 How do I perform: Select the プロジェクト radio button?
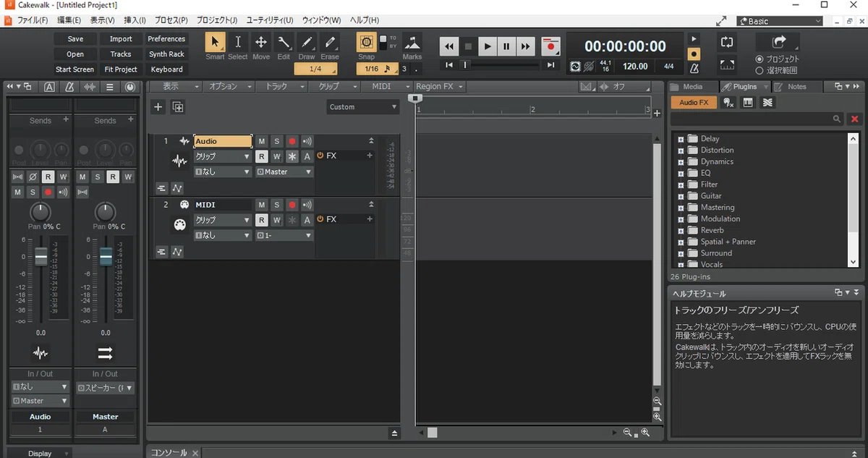tap(759, 59)
